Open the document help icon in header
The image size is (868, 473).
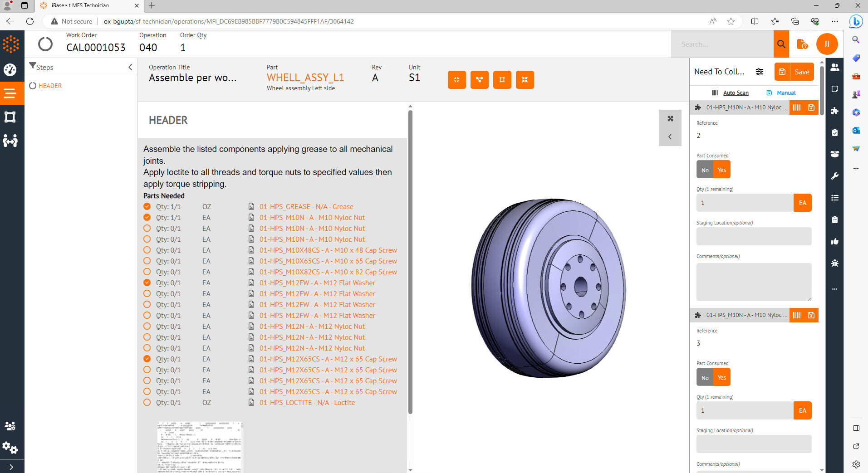(802, 44)
